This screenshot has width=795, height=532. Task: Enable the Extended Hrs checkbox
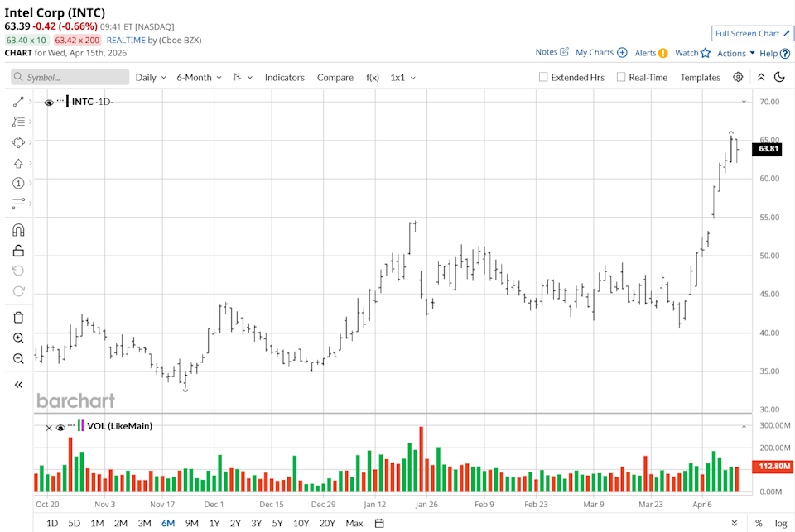pyautogui.click(x=542, y=77)
